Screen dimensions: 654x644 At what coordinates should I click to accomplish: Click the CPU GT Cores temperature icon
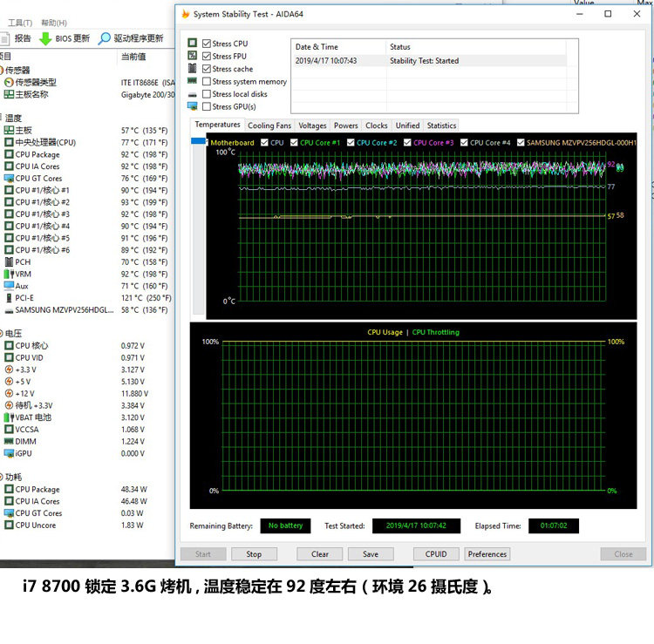pyautogui.click(x=9, y=178)
